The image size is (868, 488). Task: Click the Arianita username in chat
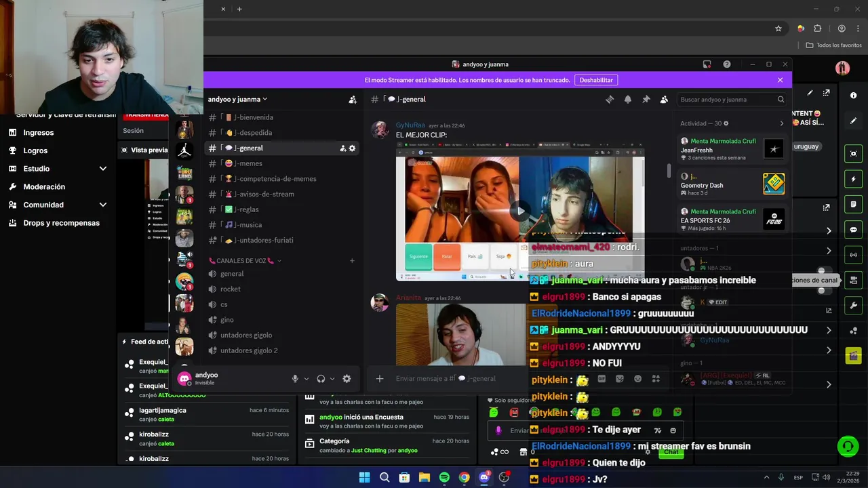(x=408, y=298)
